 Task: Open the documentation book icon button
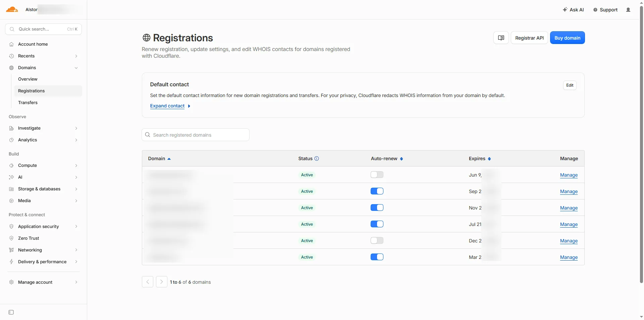(501, 38)
